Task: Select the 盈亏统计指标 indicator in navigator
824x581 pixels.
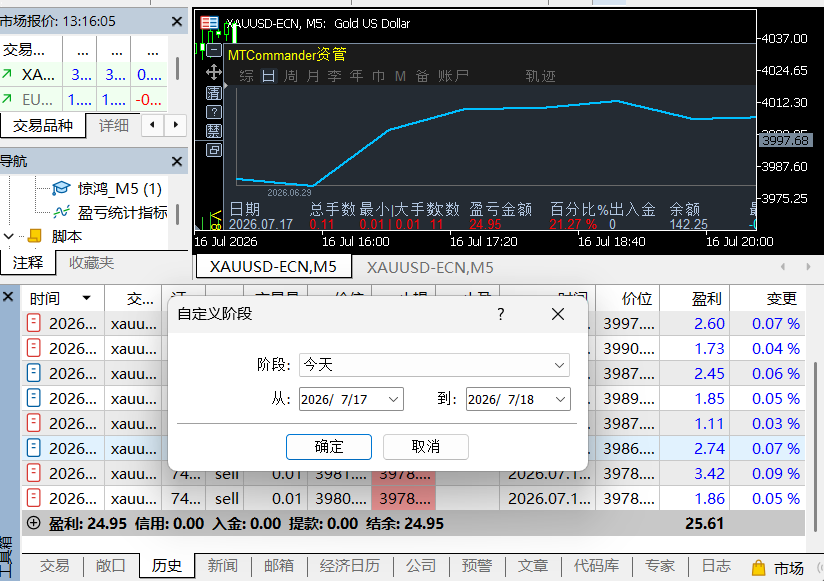Action: [122, 212]
